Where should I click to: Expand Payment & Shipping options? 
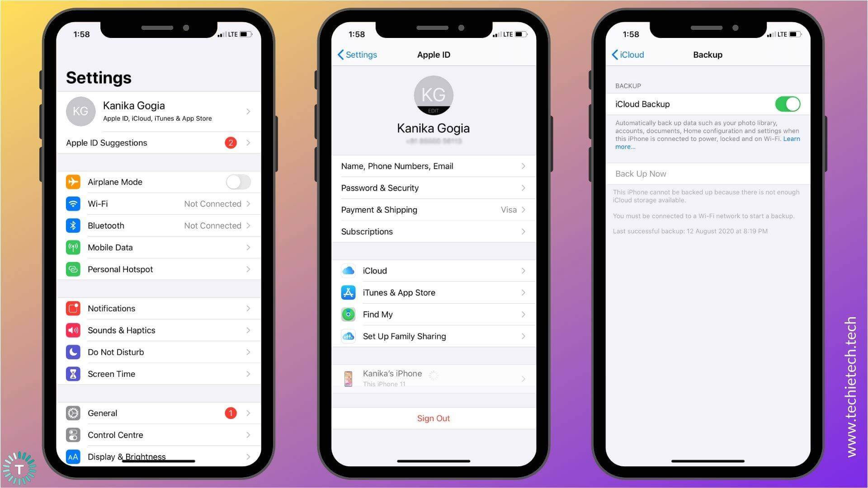click(433, 210)
